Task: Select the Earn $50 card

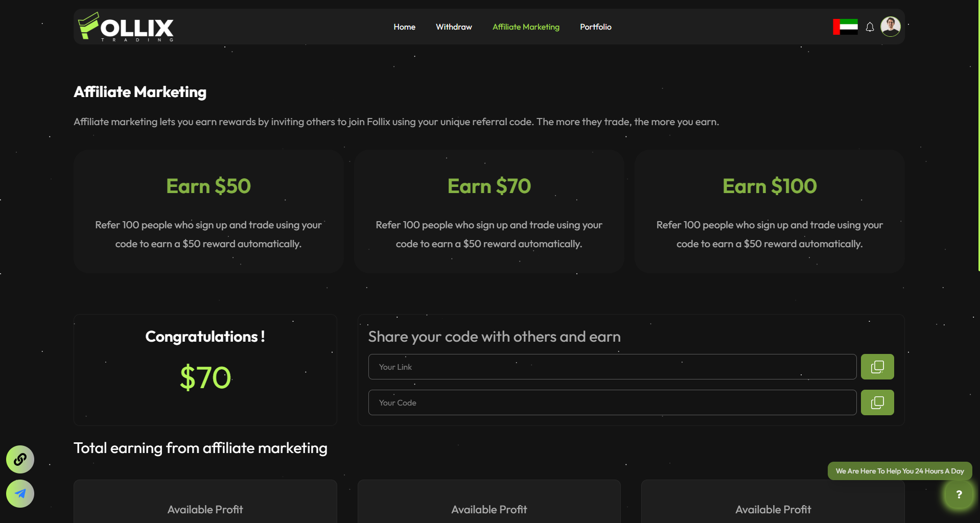Action: [x=208, y=211]
